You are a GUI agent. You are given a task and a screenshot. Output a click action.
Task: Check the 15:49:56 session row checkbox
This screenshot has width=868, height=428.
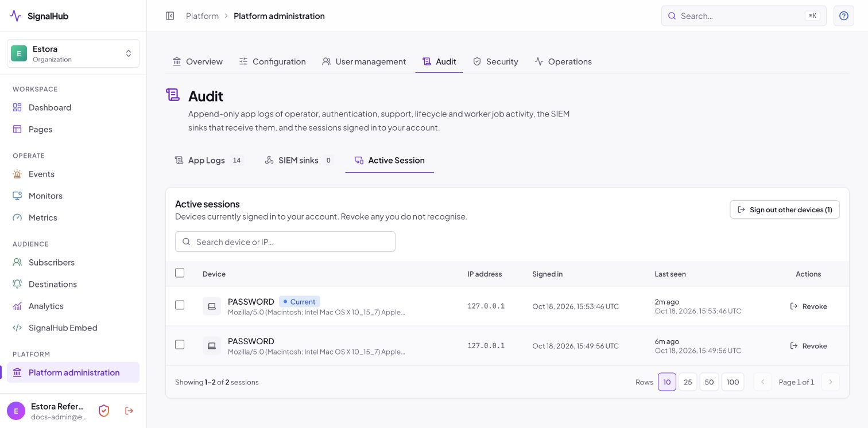point(180,345)
